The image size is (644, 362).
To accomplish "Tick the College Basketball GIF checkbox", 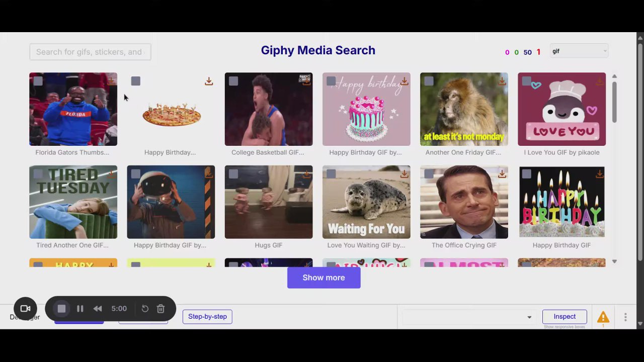I will (x=233, y=81).
